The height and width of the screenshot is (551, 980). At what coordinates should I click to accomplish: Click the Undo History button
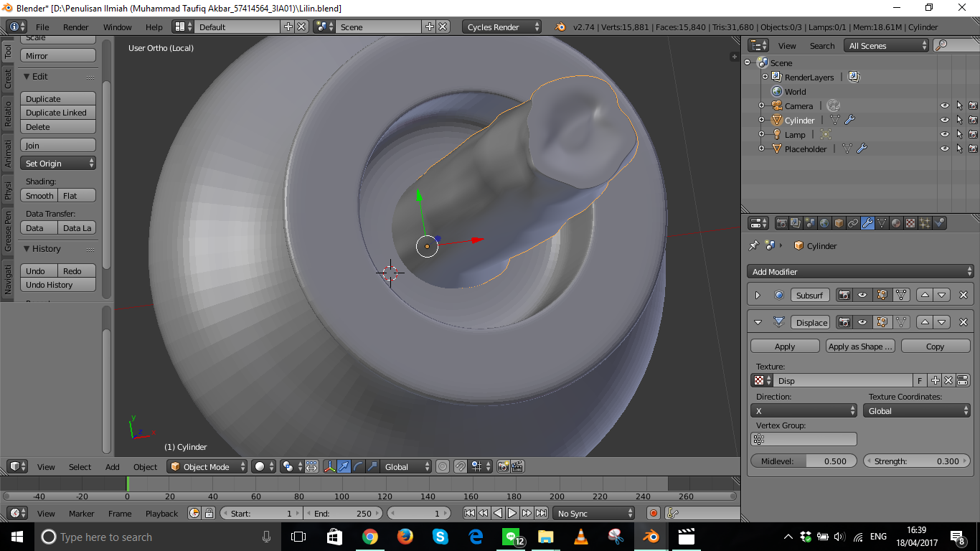(58, 284)
